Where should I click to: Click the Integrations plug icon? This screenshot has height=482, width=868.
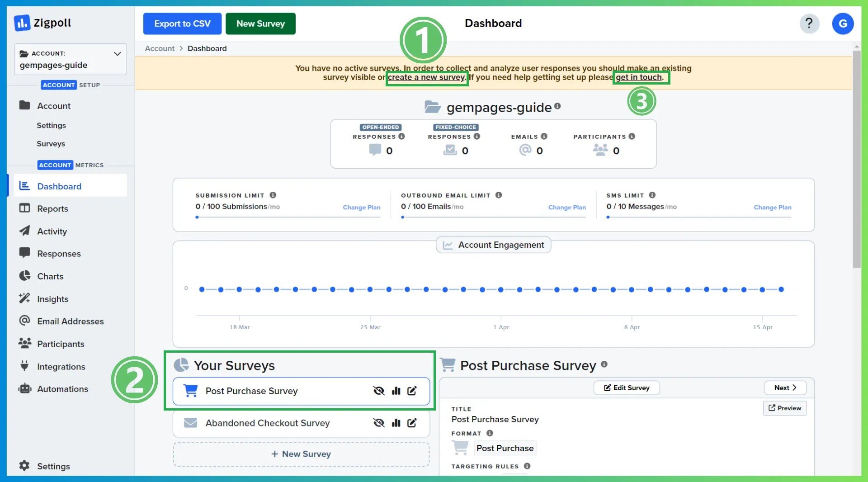coord(24,366)
